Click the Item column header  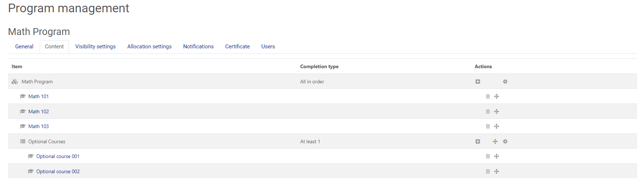click(17, 66)
